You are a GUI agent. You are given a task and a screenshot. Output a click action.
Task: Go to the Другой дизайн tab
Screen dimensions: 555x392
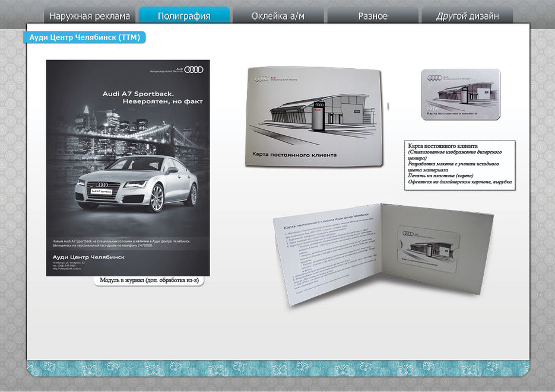pyautogui.click(x=467, y=16)
